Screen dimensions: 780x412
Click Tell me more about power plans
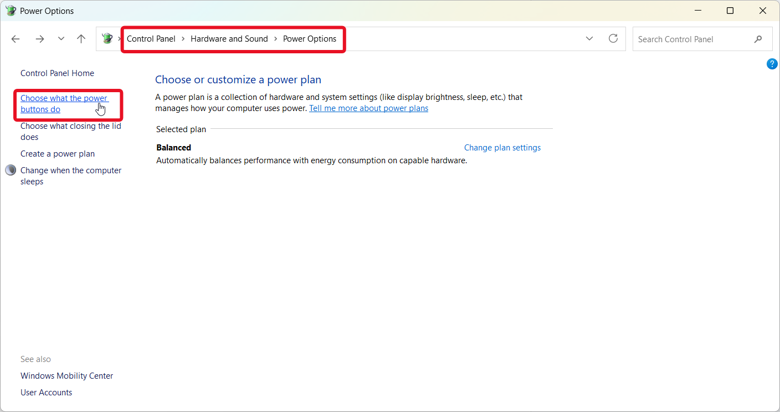pos(368,108)
